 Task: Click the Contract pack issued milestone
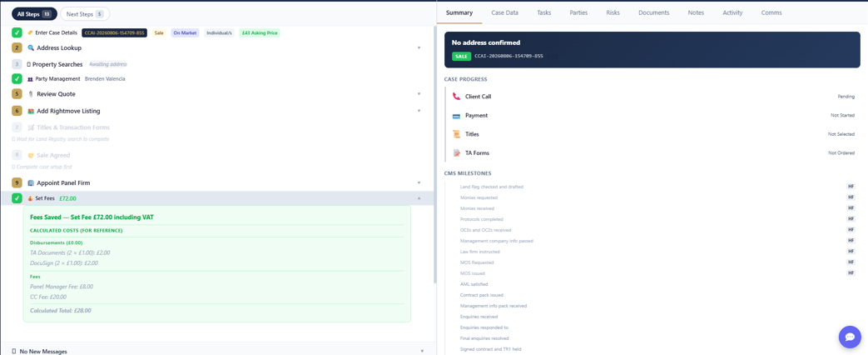tap(482, 295)
